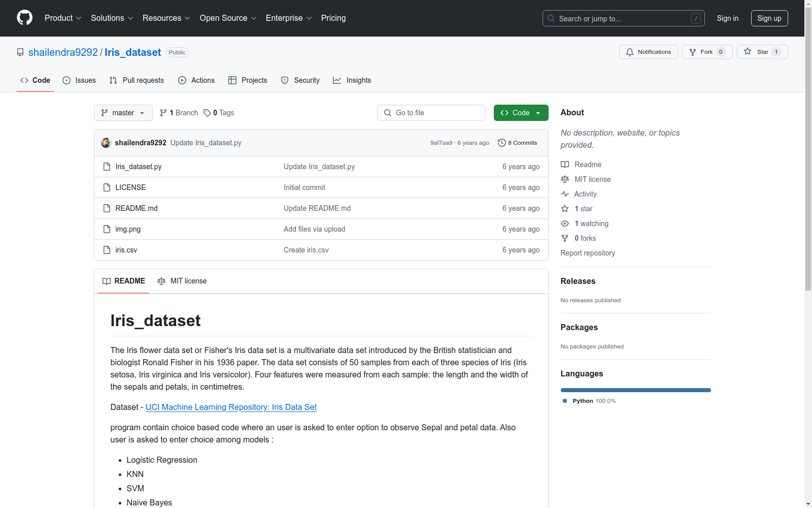
Task: View the 8 Commits history
Action: [518, 143]
